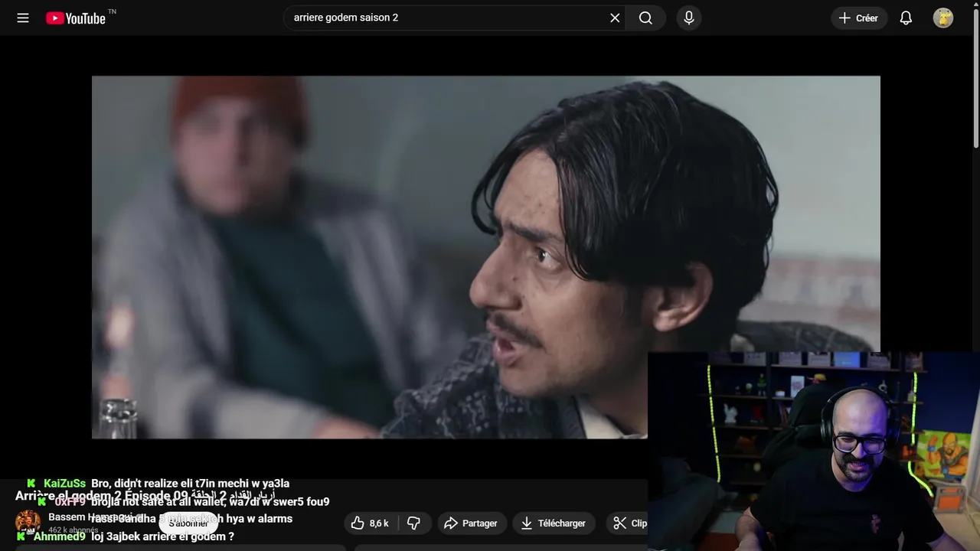Dislike the video with thumbs down
The image size is (980, 551).
pyautogui.click(x=413, y=523)
